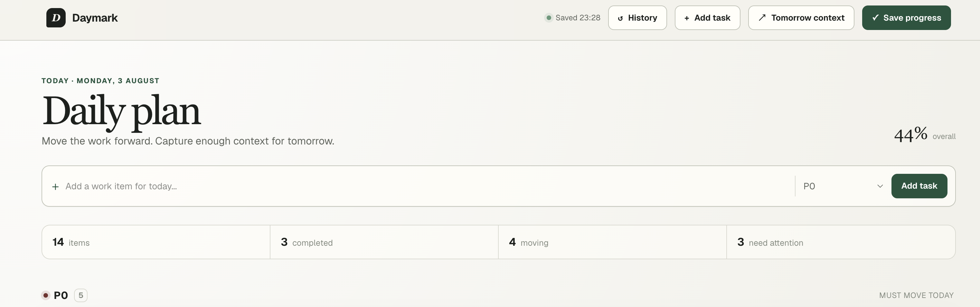Select the 3 completed stat tab
The height and width of the screenshot is (307, 980).
pyautogui.click(x=384, y=242)
